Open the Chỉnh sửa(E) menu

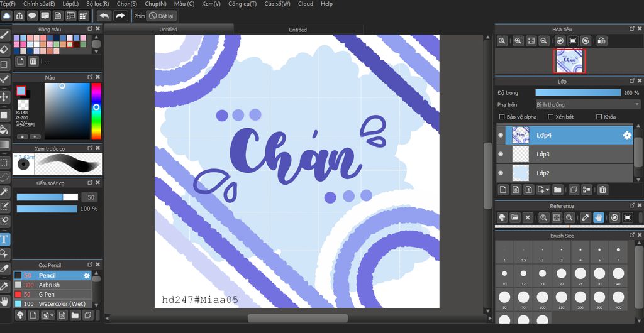tap(39, 4)
